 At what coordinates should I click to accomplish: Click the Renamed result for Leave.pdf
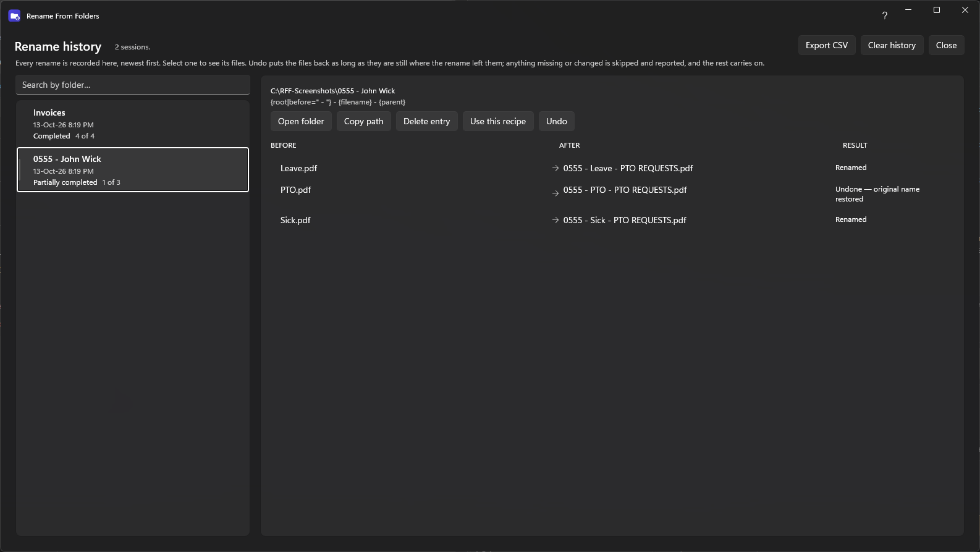[851, 168]
